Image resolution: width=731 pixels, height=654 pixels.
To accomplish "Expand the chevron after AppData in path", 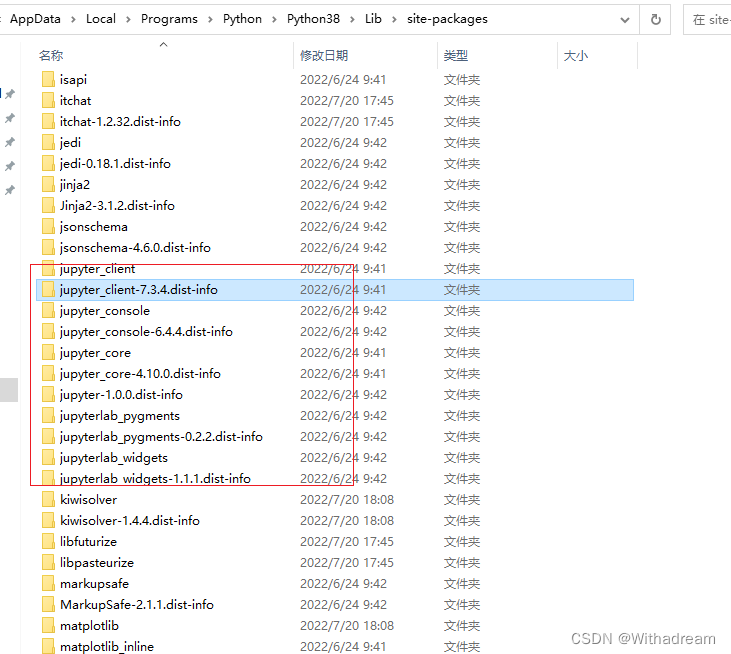I will 73,19.
